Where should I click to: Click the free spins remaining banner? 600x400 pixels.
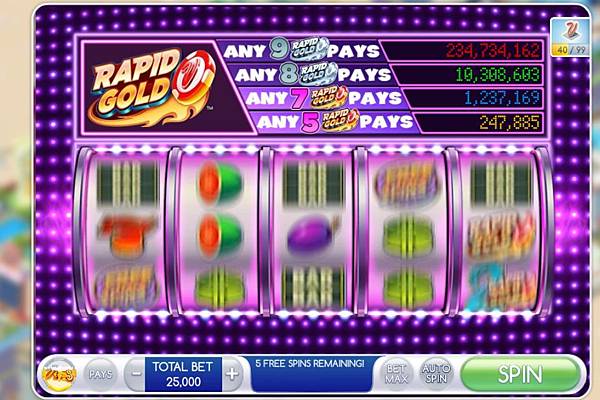(x=310, y=374)
